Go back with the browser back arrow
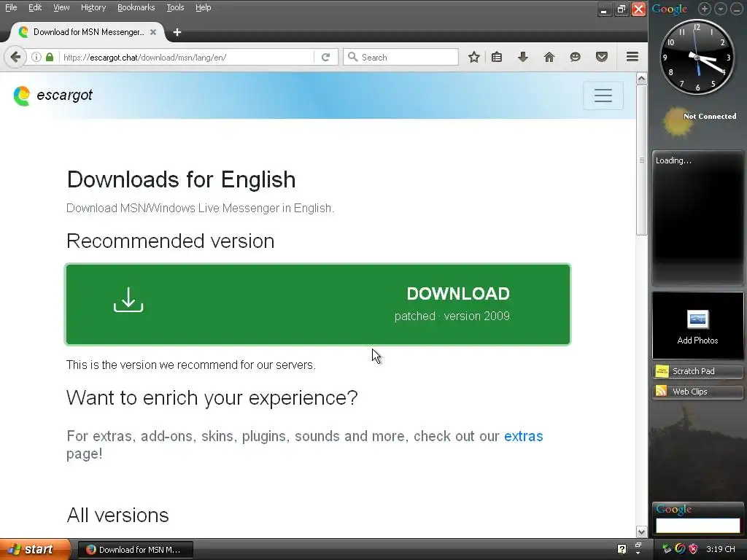The width and height of the screenshot is (747, 560). coord(15,57)
